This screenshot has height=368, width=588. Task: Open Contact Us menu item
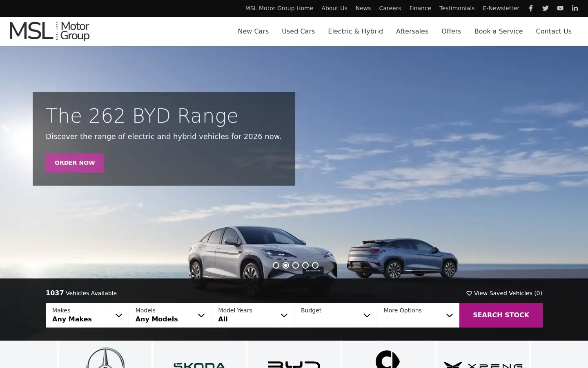pos(554,31)
